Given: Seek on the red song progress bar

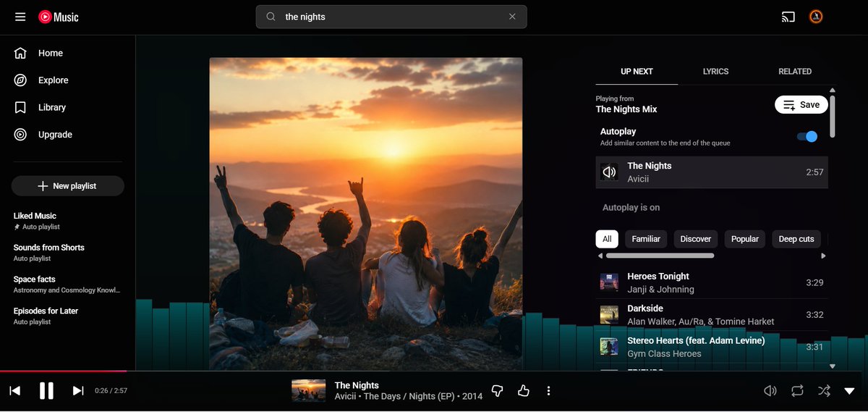Looking at the screenshot, I should [64, 371].
